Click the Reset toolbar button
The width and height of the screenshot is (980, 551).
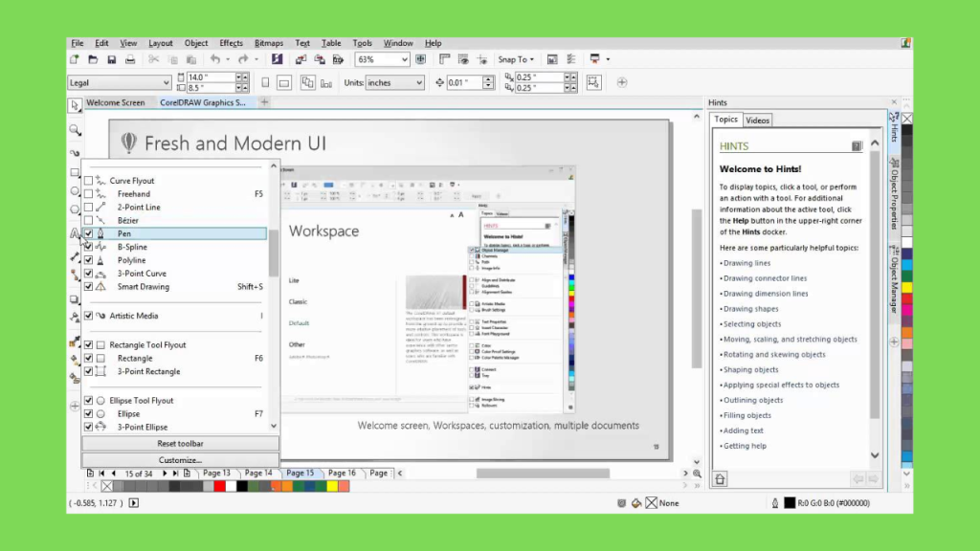tap(180, 444)
